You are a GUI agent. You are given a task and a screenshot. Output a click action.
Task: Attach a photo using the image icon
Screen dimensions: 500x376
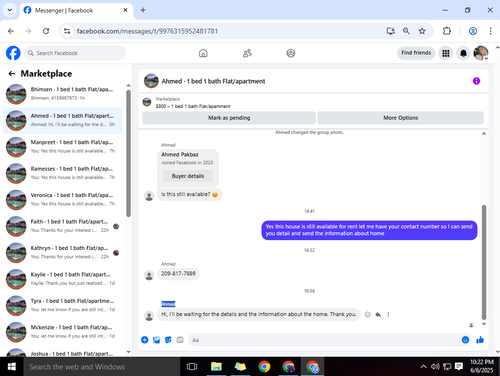(x=156, y=340)
